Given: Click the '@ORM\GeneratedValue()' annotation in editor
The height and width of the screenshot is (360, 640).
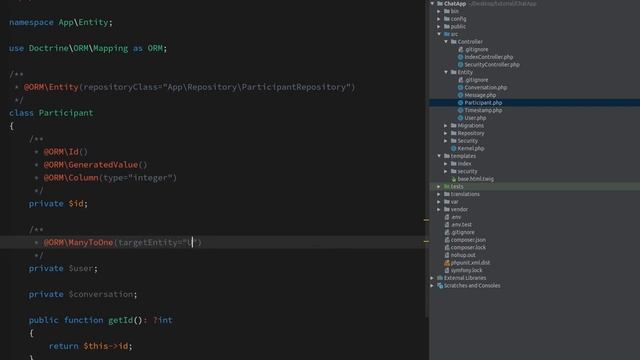Looking at the screenshot, I should click(96, 165).
